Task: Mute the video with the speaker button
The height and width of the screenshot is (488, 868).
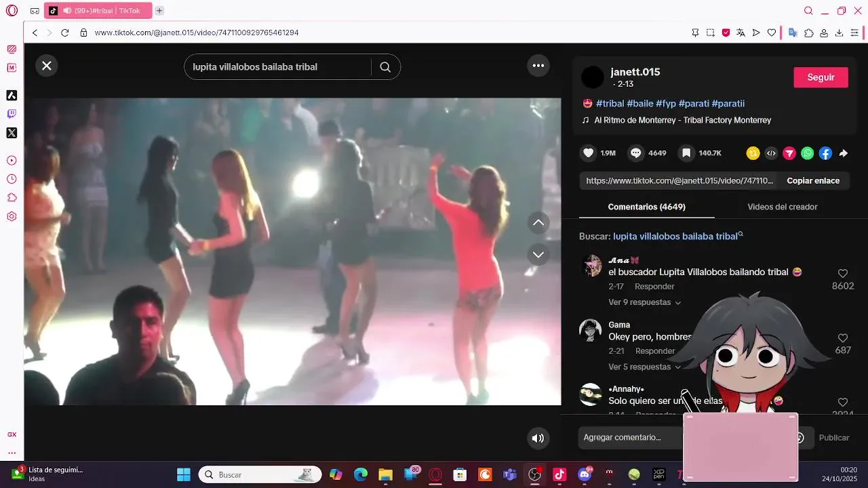Action: point(538,438)
